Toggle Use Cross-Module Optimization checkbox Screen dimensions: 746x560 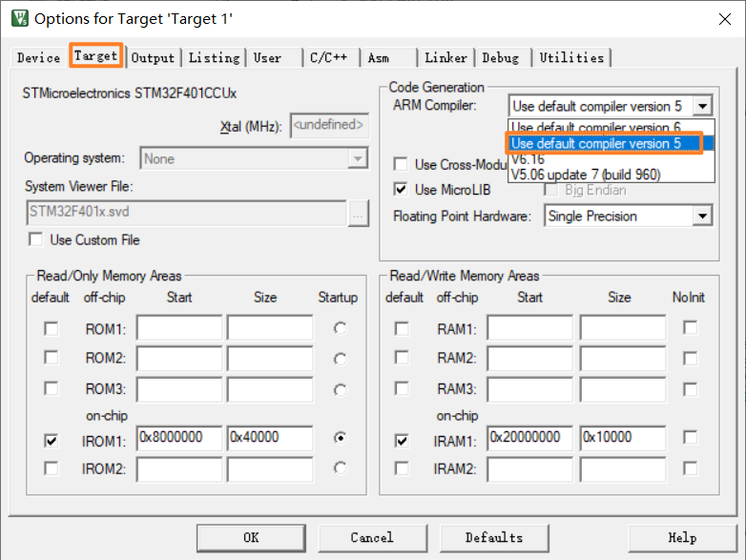(401, 164)
